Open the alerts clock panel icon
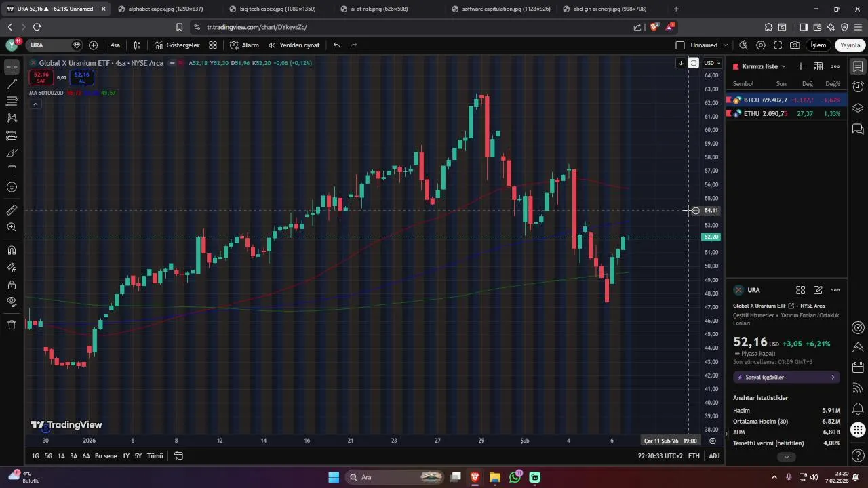The width and height of the screenshot is (868, 488). pyautogui.click(x=858, y=87)
